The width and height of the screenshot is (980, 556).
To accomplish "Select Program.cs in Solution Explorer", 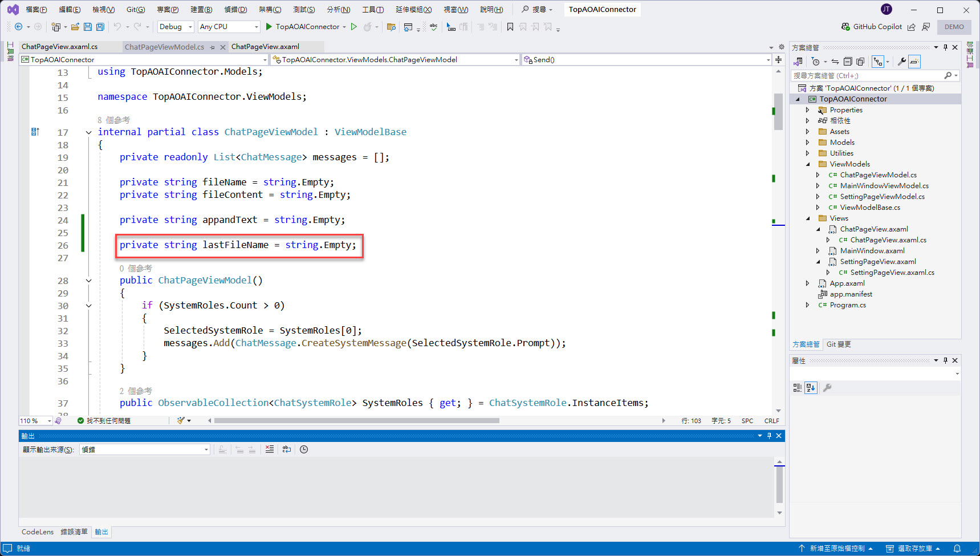I will (848, 305).
